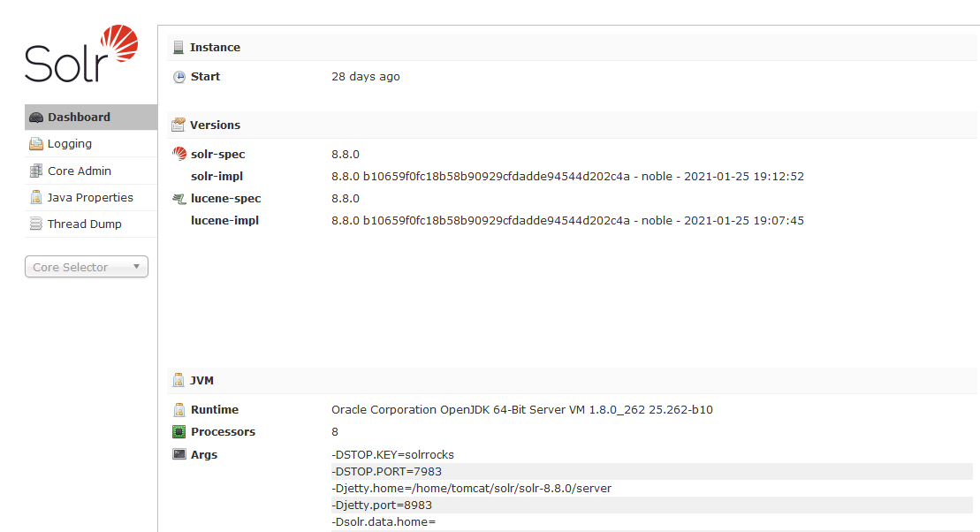The height and width of the screenshot is (532, 980).
Task: Open the Core Selector dropdown
Action: pyautogui.click(x=87, y=267)
